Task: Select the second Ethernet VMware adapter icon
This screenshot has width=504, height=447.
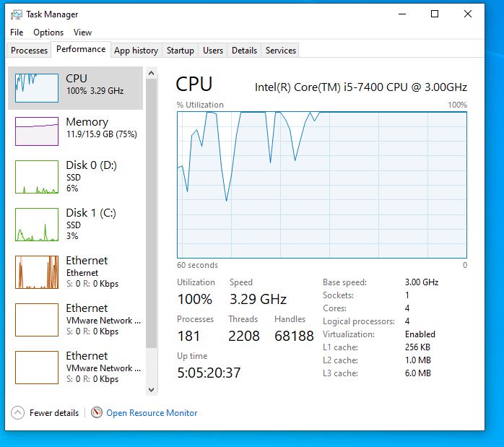Action: coord(37,320)
